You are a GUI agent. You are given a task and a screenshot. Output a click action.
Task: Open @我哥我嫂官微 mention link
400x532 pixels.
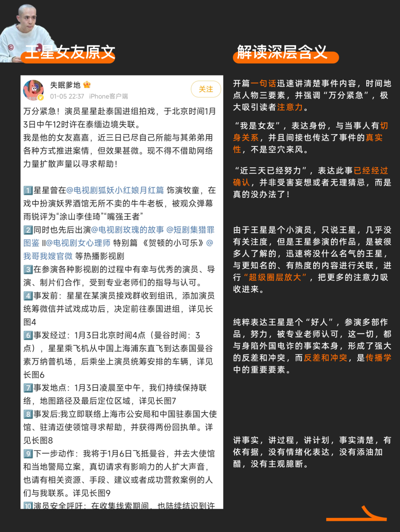tap(48, 256)
